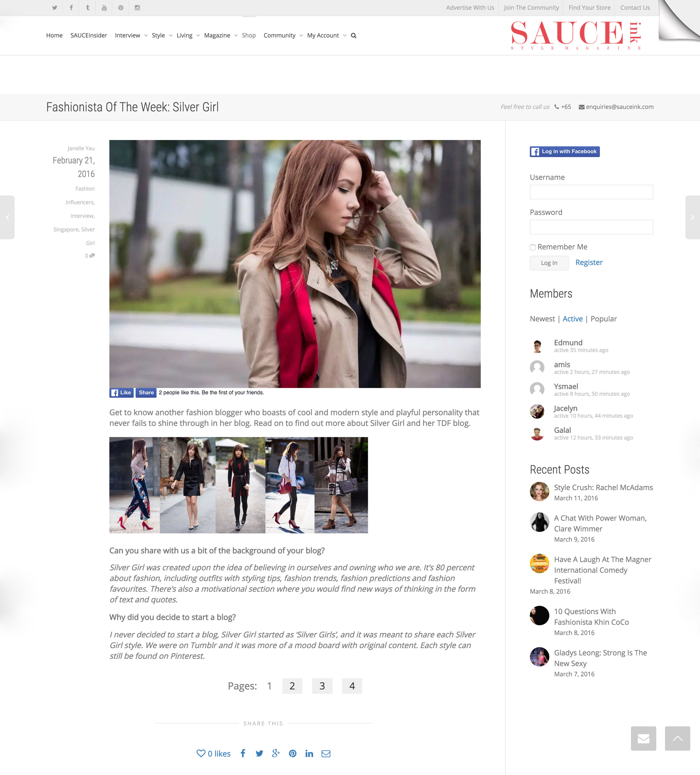Click Edmund's member avatar
The width and height of the screenshot is (700, 775).
click(537, 346)
